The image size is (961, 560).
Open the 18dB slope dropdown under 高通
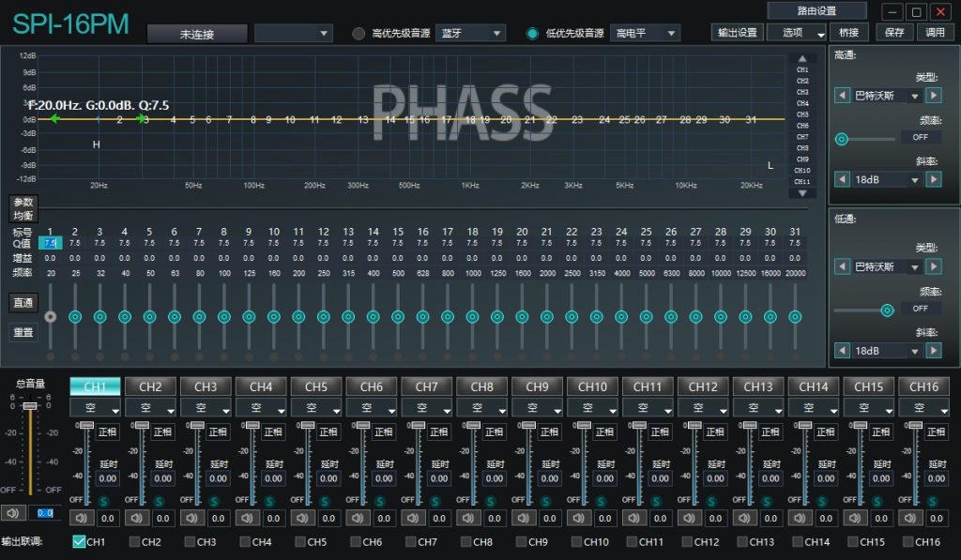point(887,179)
